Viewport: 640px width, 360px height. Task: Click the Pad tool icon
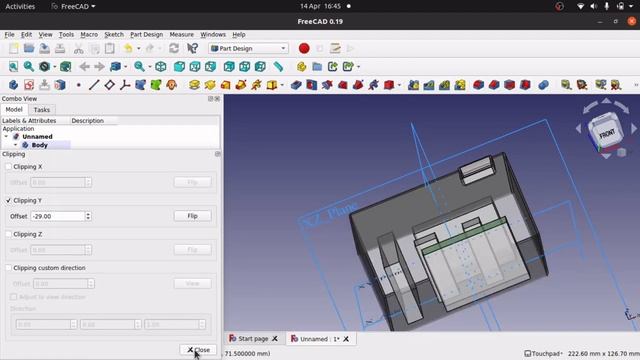194,85
